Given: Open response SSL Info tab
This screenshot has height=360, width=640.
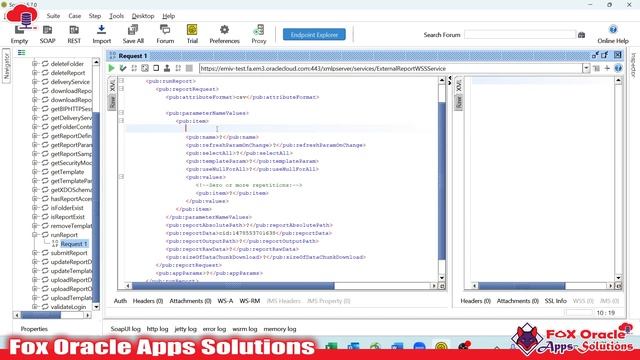Looking at the screenshot, I should (556, 301).
